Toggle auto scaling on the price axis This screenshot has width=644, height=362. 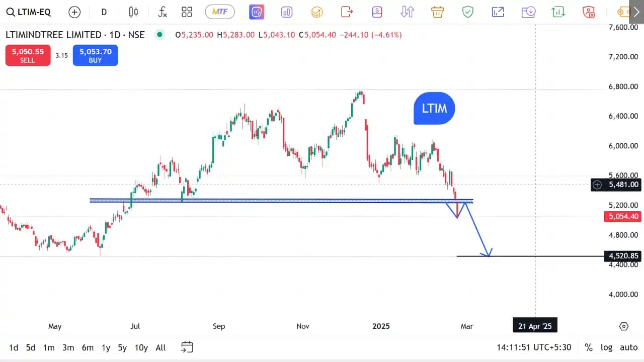coord(628,347)
